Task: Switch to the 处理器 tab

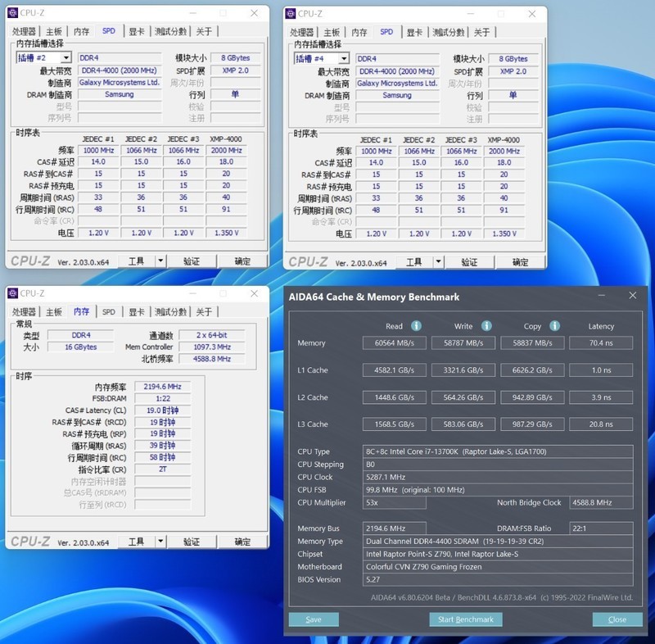Action: [22, 30]
